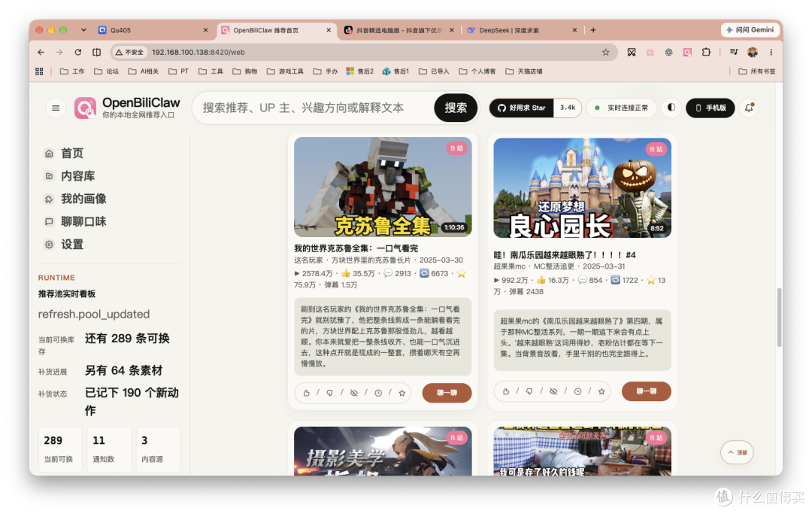Switch to the DeepSeek browser tab
Screen dimensions: 812x514
[522, 30]
